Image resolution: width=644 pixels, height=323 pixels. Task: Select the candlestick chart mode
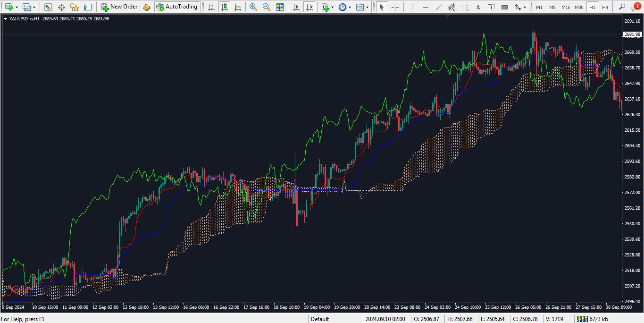(225, 7)
